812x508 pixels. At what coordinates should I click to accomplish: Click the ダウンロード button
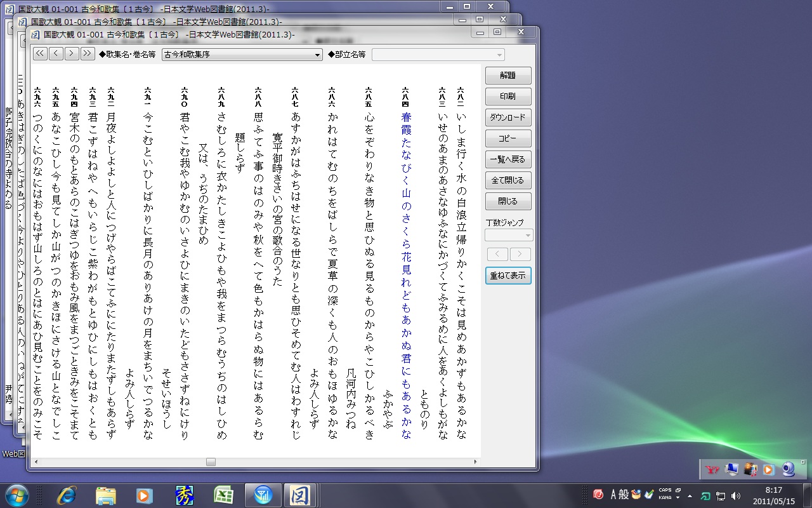click(x=508, y=117)
